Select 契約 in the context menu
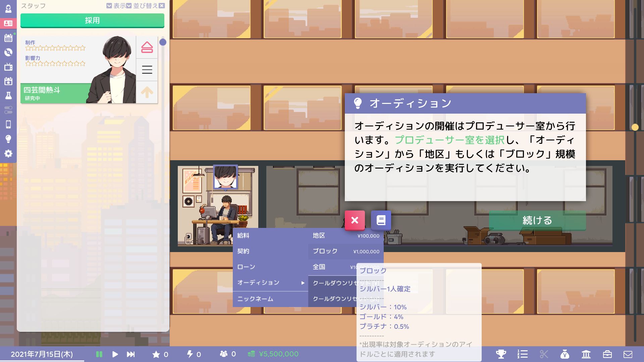644x362 pixels. (270, 251)
